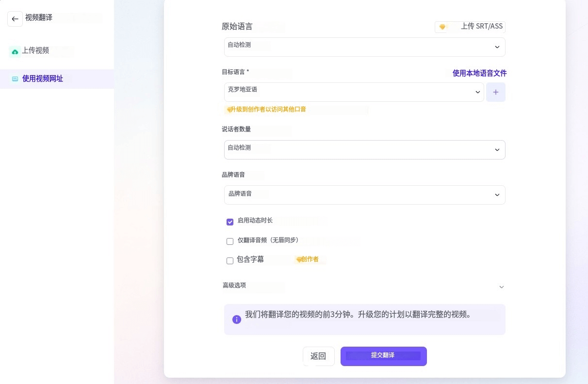Click the 高级选项 label
This screenshot has width=588, height=384.
tap(234, 286)
